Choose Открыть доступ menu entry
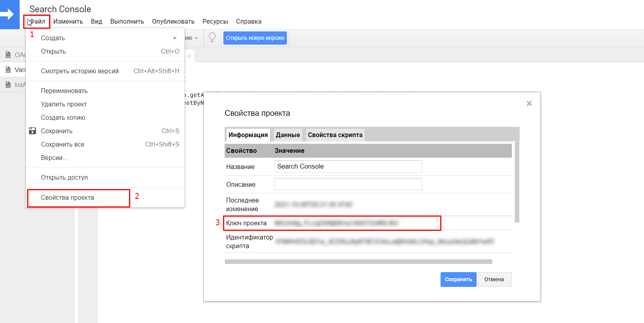Screen dimensions: 644x323 pos(105,177)
